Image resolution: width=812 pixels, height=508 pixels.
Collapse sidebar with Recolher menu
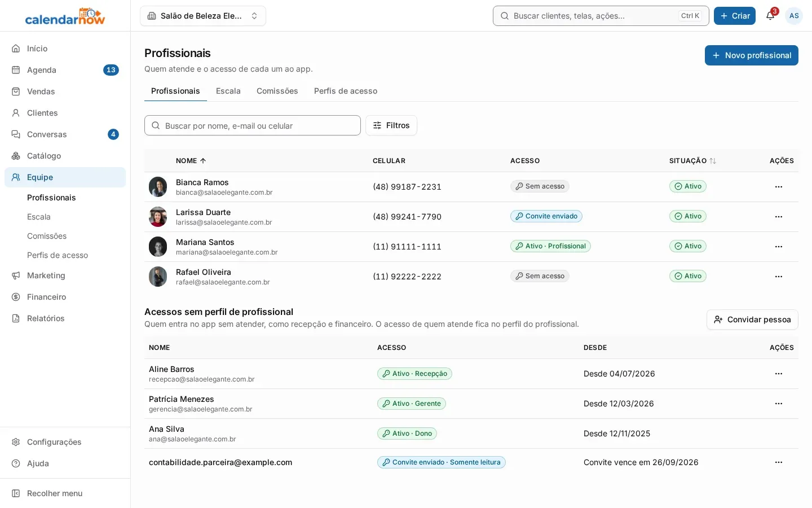point(65,493)
